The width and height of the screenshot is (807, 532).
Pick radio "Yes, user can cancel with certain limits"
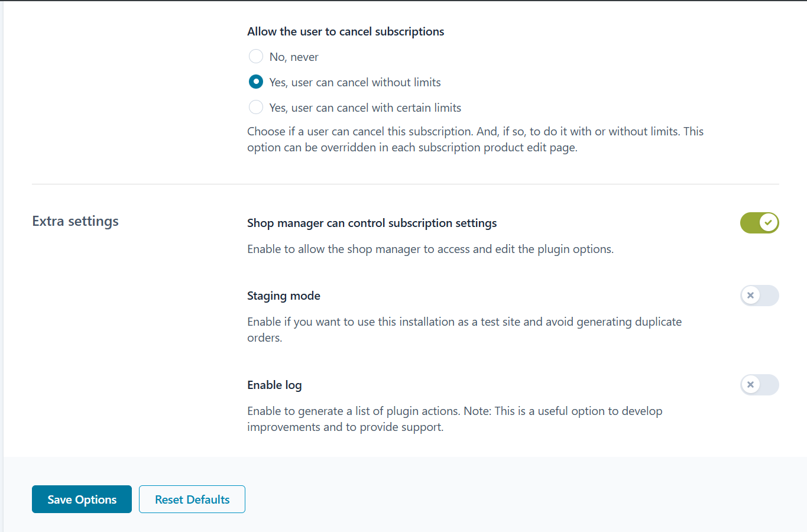click(255, 107)
